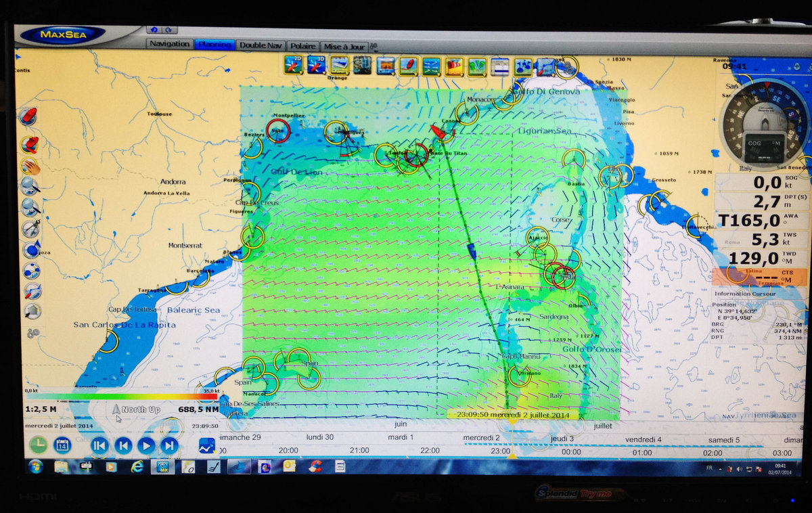The width and height of the screenshot is (812, 513).
Task: Click the TWD 129,0 readout
Action: tap(761, 259)
